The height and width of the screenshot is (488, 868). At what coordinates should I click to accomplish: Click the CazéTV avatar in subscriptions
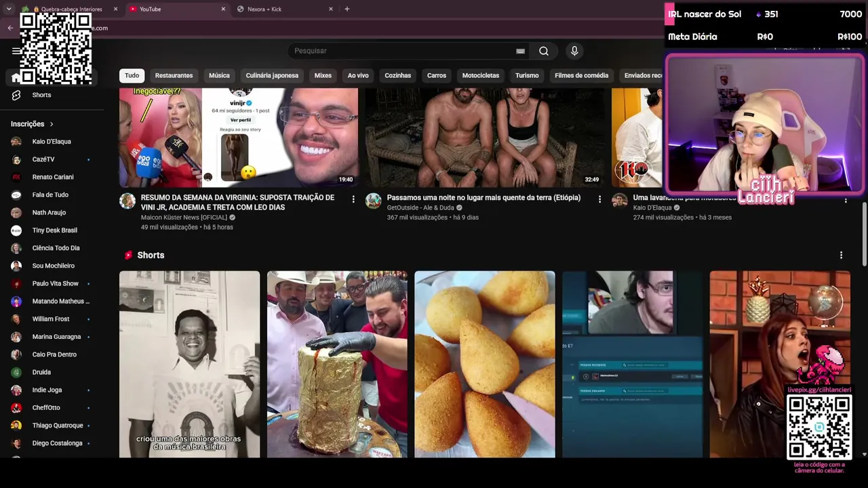(x=16, y=159)
